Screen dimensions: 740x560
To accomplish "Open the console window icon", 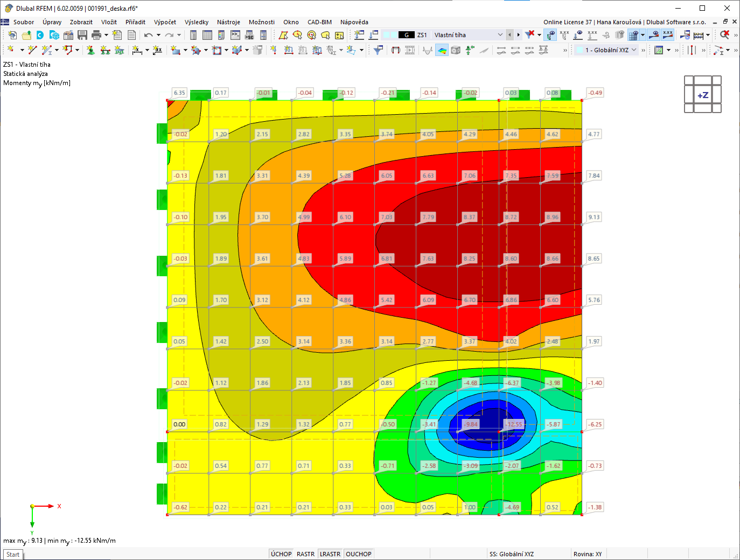I will (x=235, y=35).
